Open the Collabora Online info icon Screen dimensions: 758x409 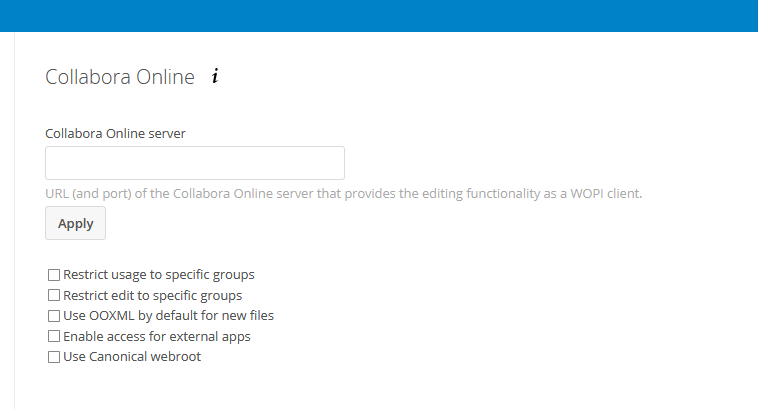tap(215, 76)
